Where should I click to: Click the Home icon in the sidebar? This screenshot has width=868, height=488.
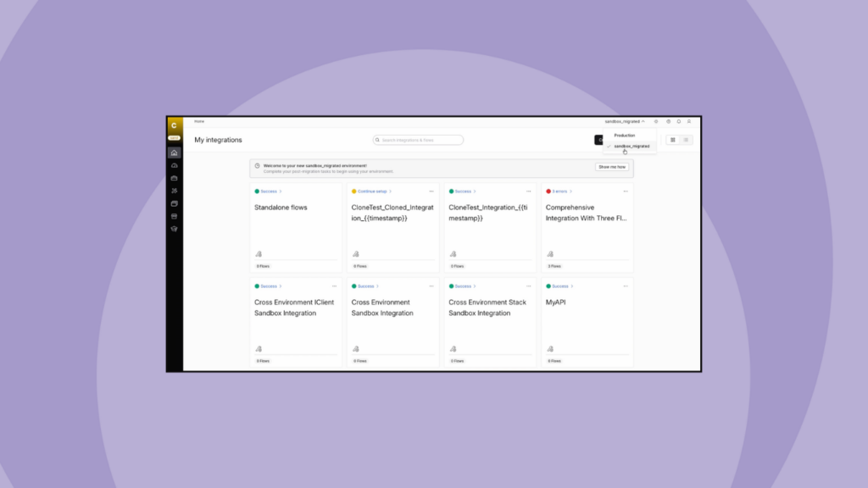[x=174, y=152]
